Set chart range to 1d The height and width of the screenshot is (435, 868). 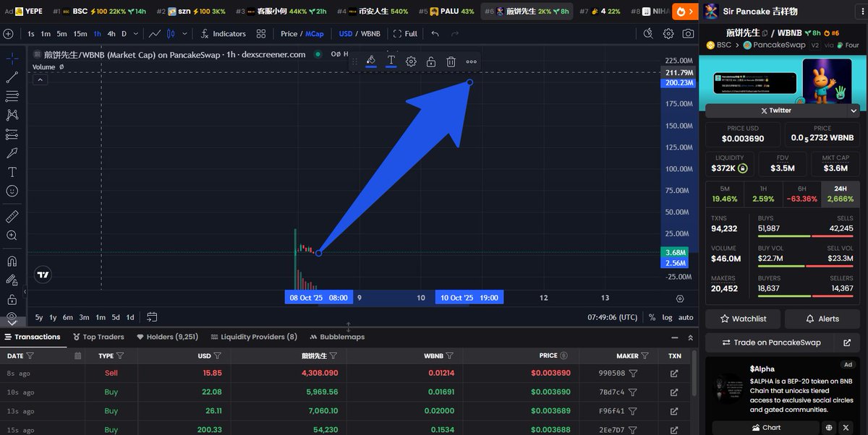tap(130, 317)
